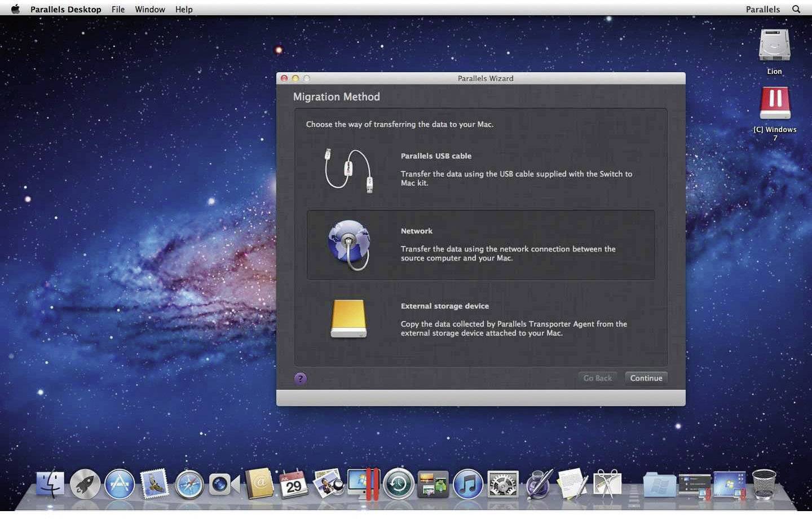This screenshot has height=519, width=812.
Task: Open iCal calendar in the Dock
Action: tap(294, 483)
